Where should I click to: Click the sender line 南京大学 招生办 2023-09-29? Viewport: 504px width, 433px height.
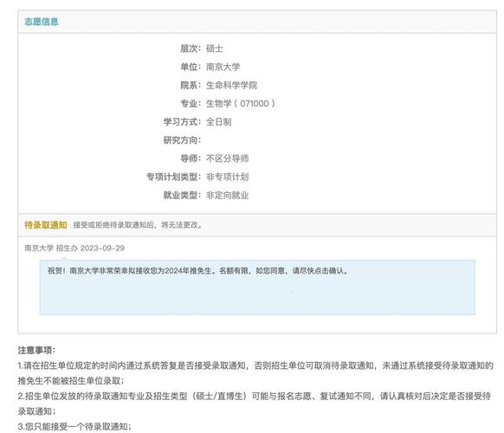pyautogui.click(x=74, y=249)
